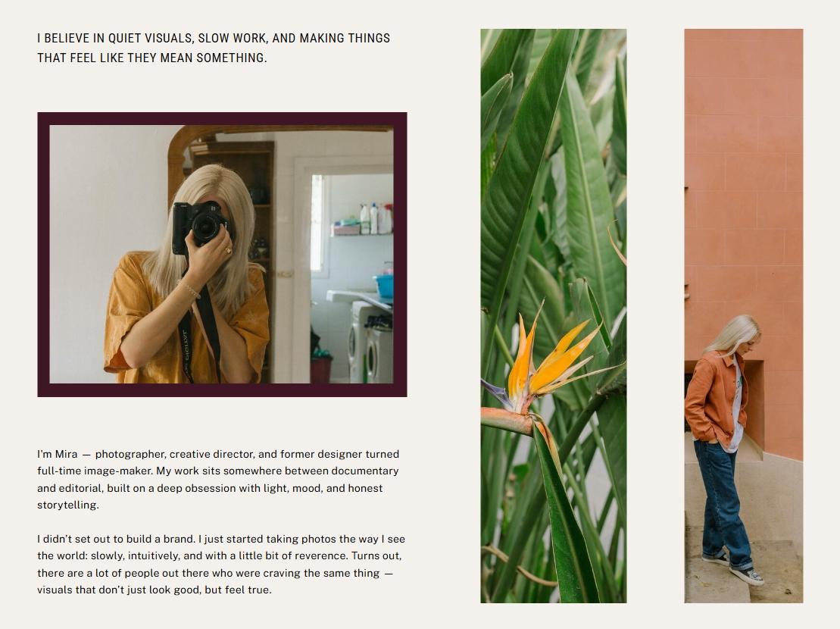Click the 'That feel like they mean something' line
Screen dimensions: 840x629
(x=152, y=58)
